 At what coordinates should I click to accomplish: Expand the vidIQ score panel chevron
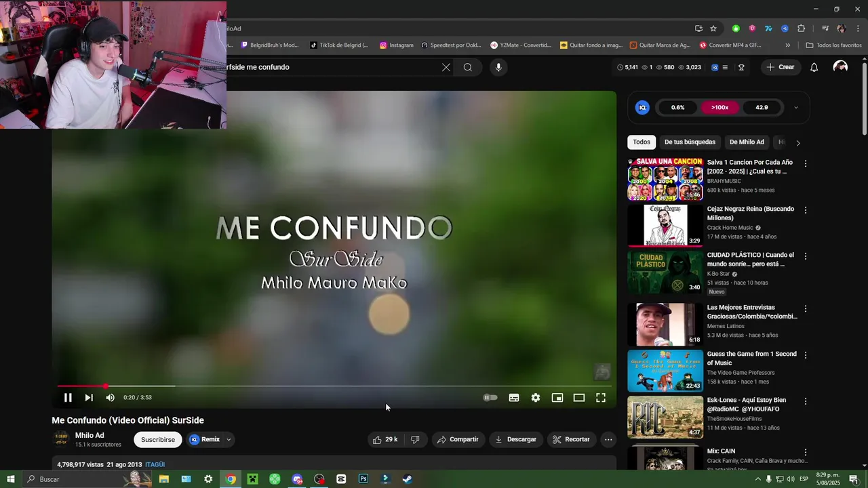(796, 107)
